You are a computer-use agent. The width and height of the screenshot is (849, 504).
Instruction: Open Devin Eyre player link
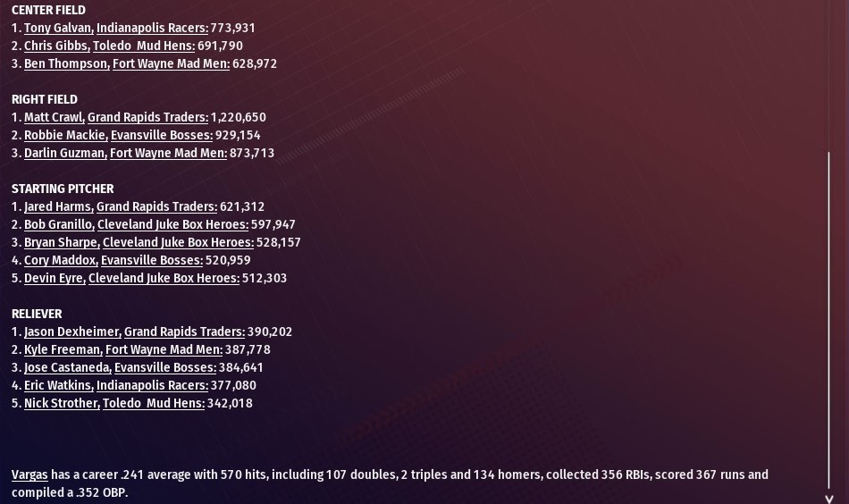coord(55,278)
